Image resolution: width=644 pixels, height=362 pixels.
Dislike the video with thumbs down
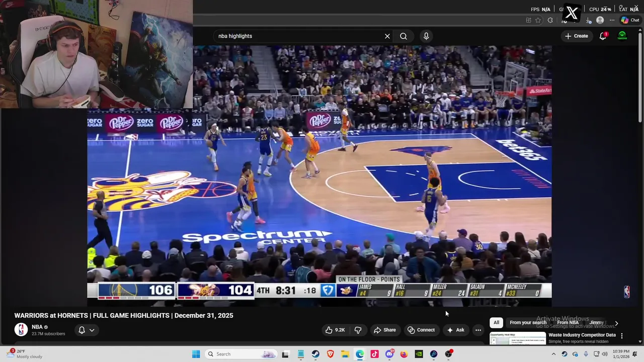click(358, 330)
